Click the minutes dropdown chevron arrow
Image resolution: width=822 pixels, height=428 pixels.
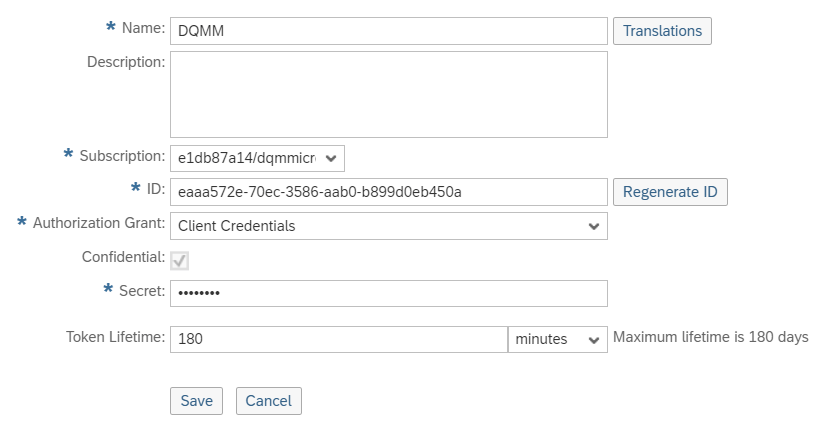coord(593,340)
